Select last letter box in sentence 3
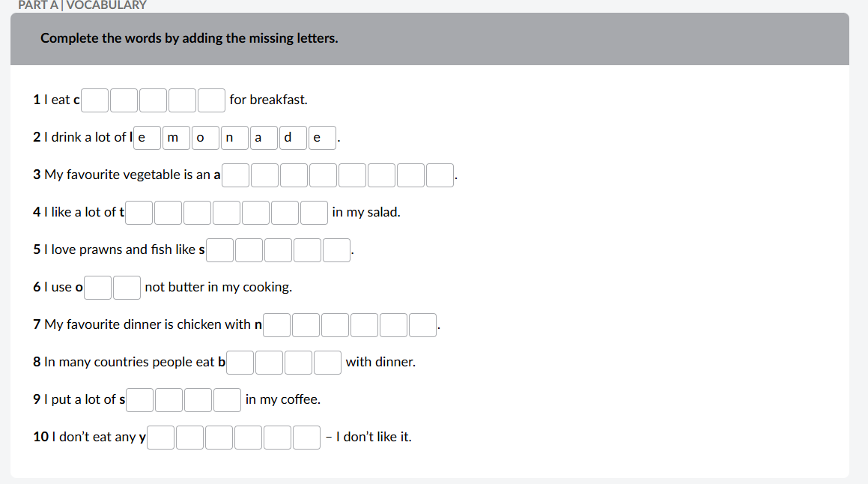The image size is (868, 484). 440,175
